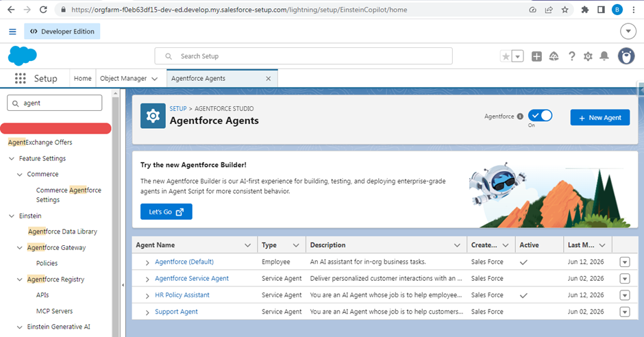Click the Quick Find box containing agent
This screenshot has height=337, width=644.
[x=55, y=103]
